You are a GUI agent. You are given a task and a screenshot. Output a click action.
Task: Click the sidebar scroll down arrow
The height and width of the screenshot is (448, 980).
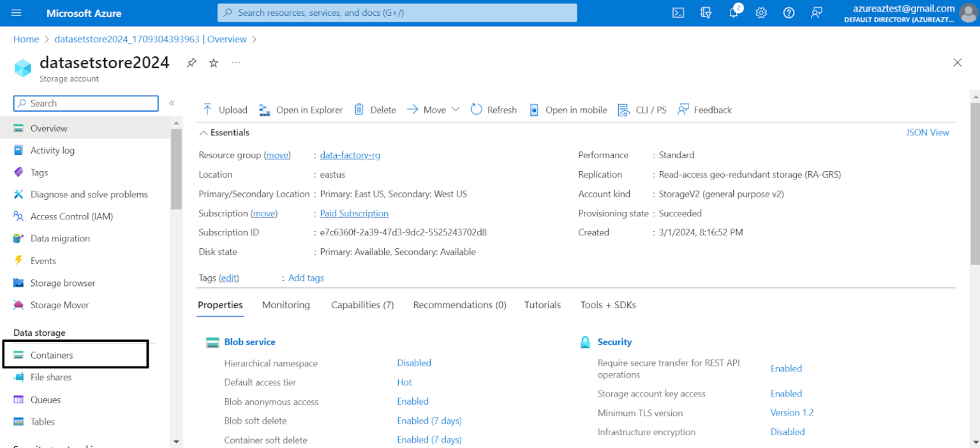click(176, 441)
